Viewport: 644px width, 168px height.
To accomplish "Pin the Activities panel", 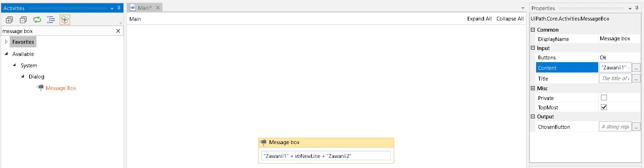I will click(119, 8).
